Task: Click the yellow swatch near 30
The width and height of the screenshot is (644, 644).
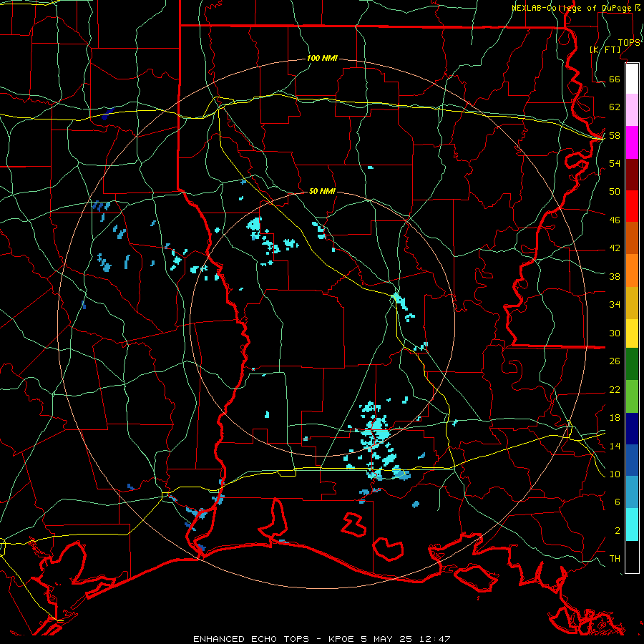Action: point(632,333)
